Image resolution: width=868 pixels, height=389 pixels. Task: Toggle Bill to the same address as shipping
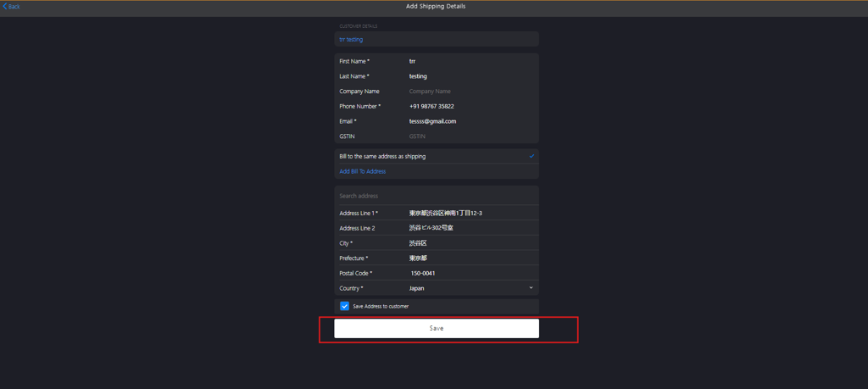coord(437,157)
